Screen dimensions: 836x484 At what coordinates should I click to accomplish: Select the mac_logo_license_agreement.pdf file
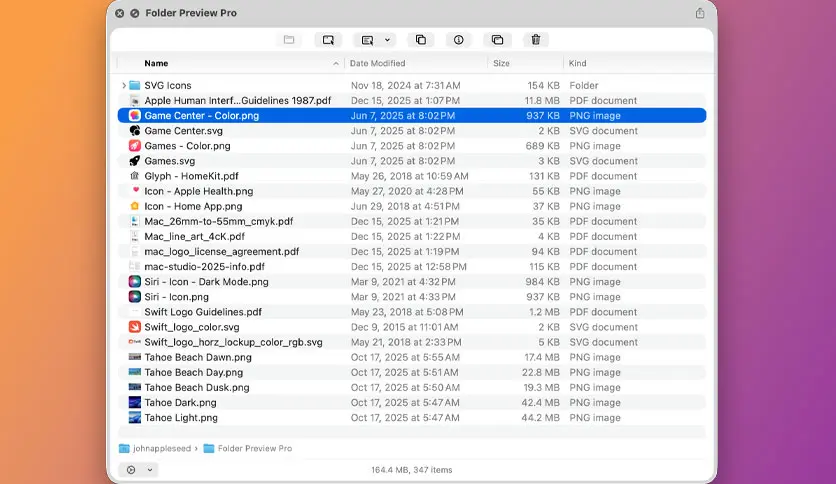(x=412, y=252)
